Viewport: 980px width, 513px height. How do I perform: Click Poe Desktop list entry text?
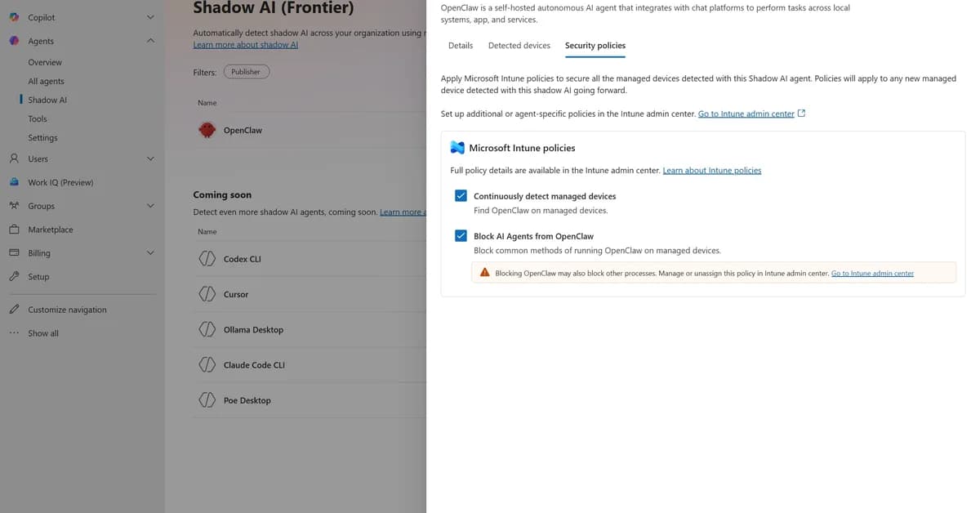point(247,400)
